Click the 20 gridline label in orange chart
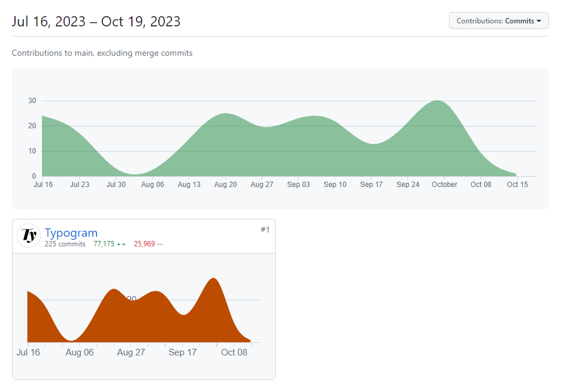This screenshot has height=392, width=561. click(132, 298)
